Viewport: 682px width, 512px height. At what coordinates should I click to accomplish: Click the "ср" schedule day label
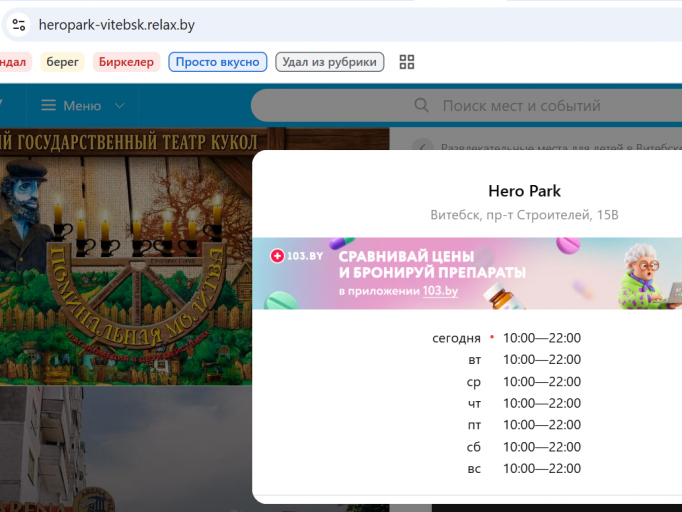click(474, 381)
